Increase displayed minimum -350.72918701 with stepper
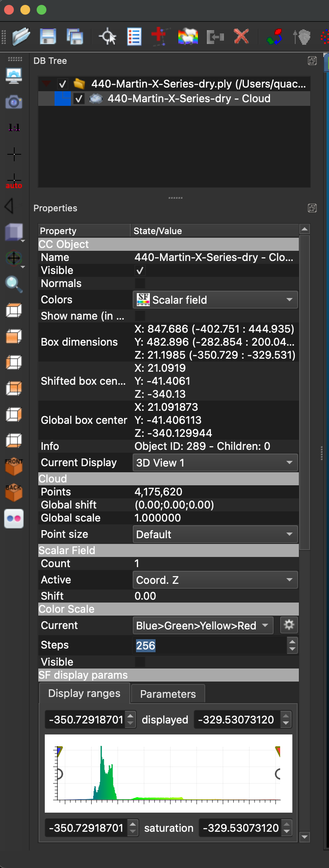Image resolution: width=329 pixels, height=868 pixels. click(130, 716)
